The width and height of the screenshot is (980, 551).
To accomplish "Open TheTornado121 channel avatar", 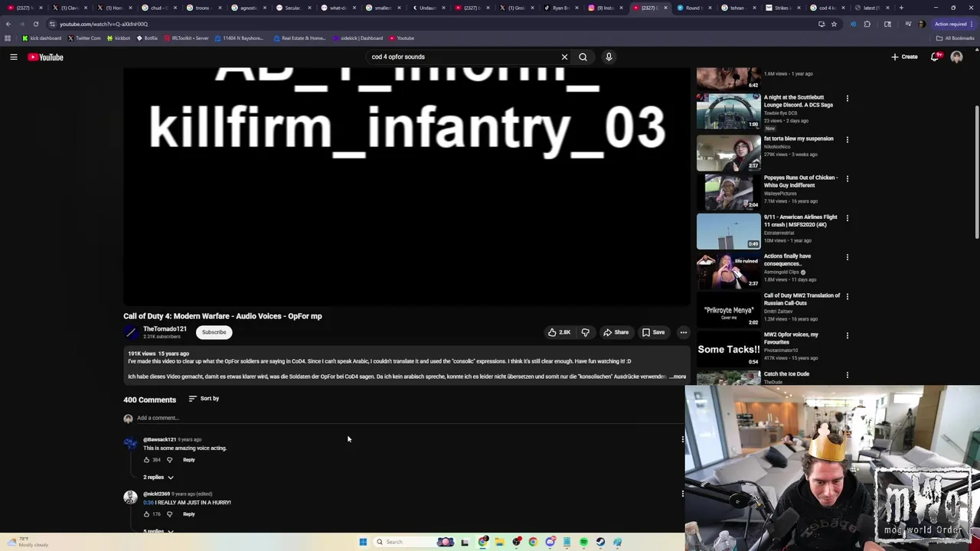I will [x=131, y=332].
